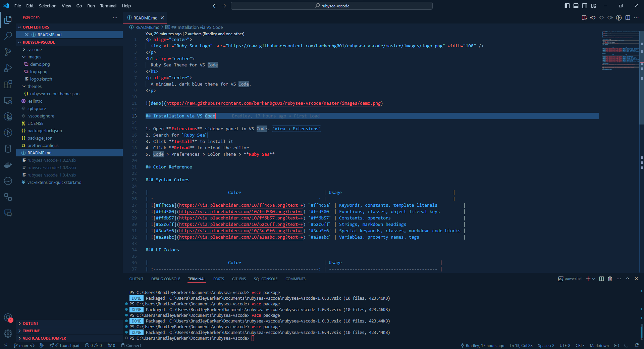Open rubysea-color-theme.json file
Screen dimensions: 644x349
(x=55, y=94)
